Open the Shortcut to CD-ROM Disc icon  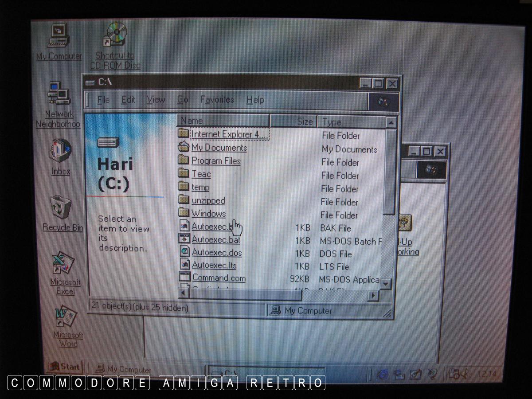(x=115, y=36)
